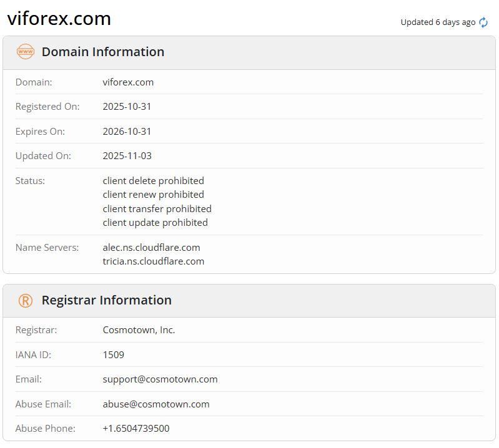
Task: Click the Cosmotown, Inc. registrar name
Action: click(x=139, y=330)
